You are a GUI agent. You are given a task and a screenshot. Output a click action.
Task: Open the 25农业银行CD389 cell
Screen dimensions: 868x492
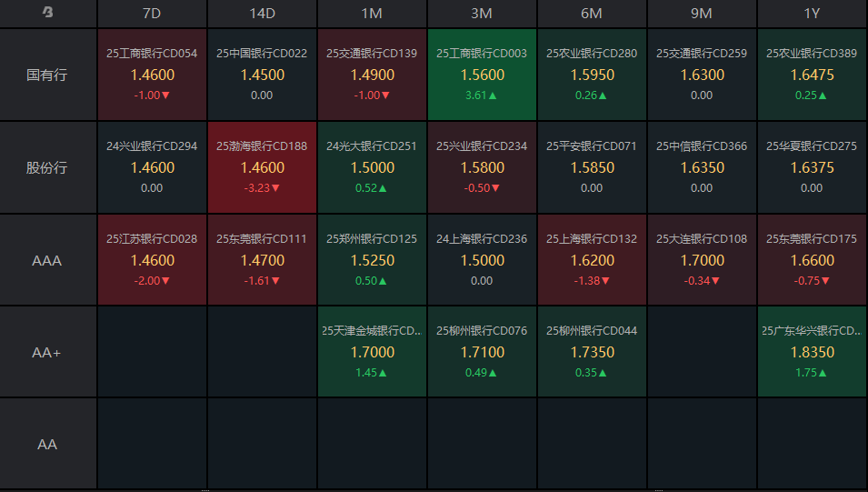[812, 75]
